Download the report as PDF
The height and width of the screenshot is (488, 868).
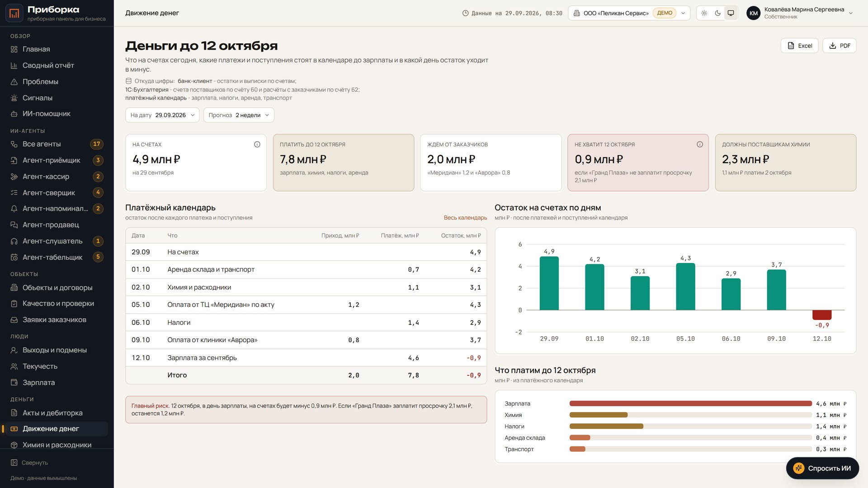coord(839,46)
